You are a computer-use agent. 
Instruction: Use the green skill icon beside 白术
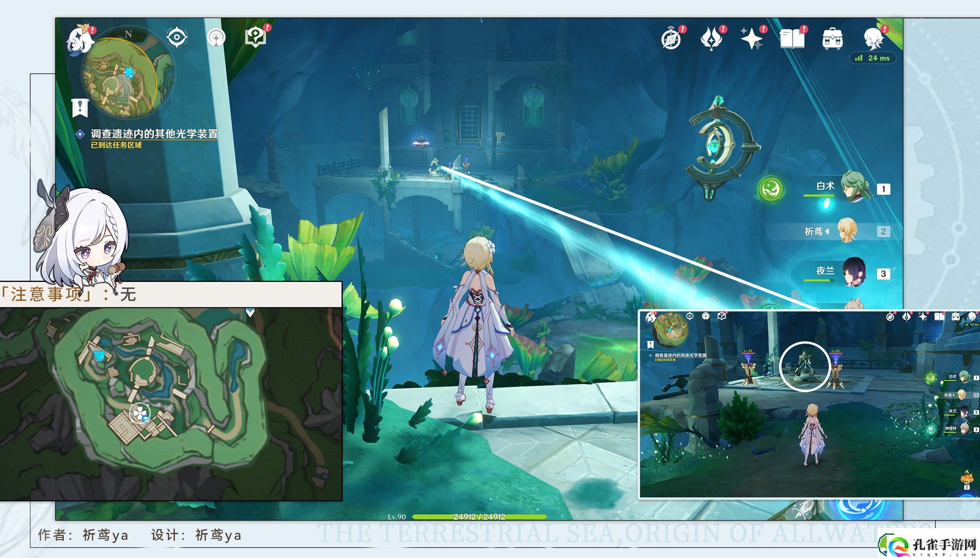tap(771, 189)
